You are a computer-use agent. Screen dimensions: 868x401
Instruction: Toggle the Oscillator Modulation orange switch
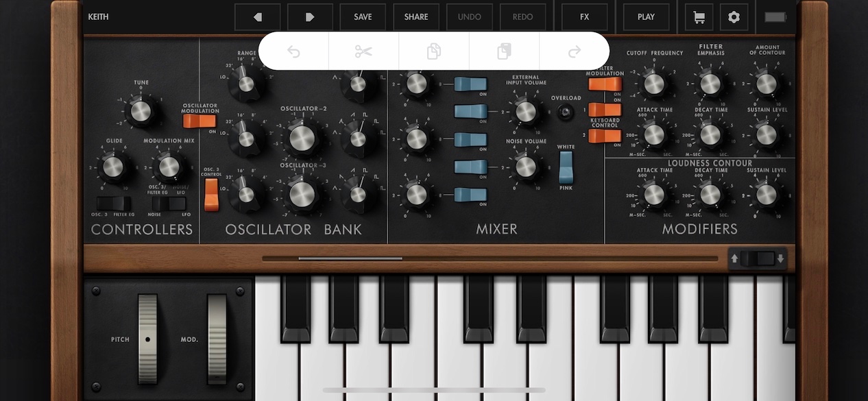(x=199, y=121)
